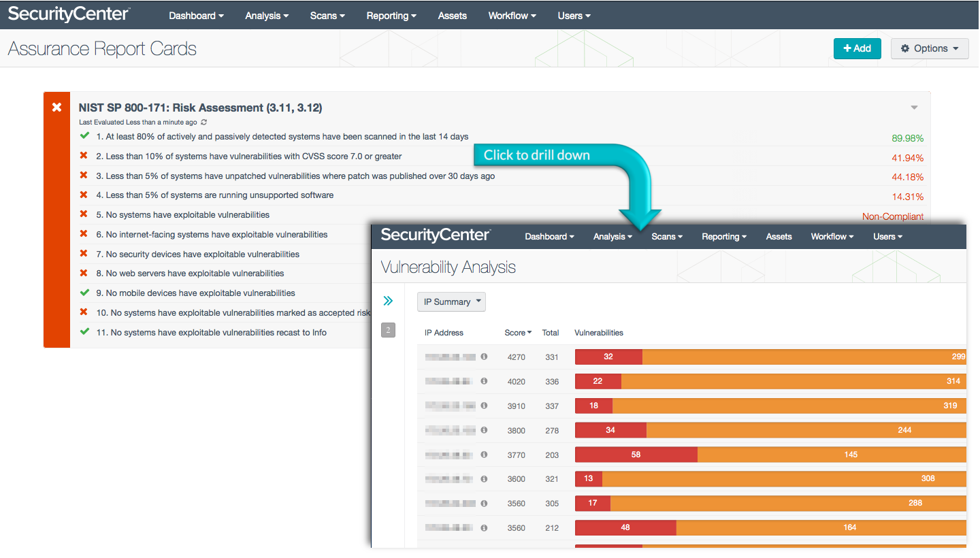Click the Add report card button

(857, 48)
